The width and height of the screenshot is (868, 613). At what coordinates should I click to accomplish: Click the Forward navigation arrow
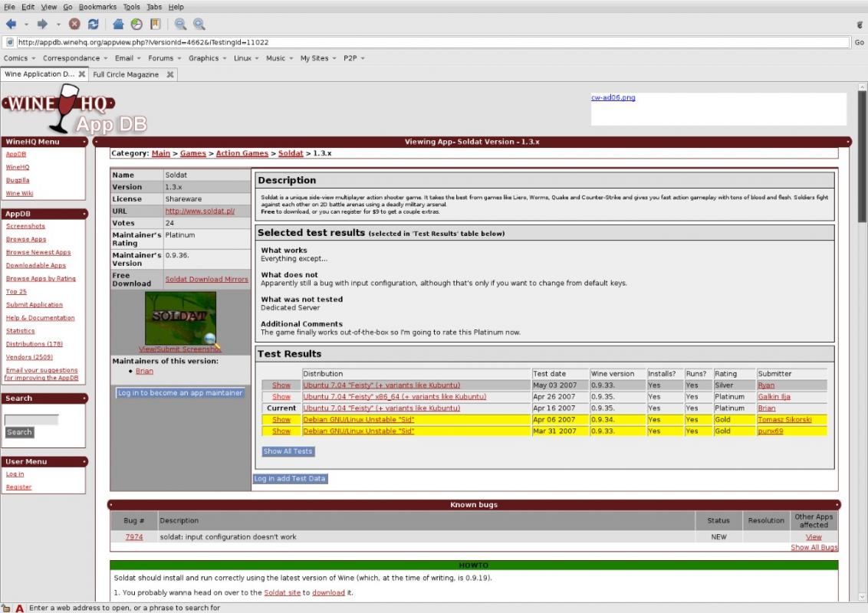pos(43,25)
